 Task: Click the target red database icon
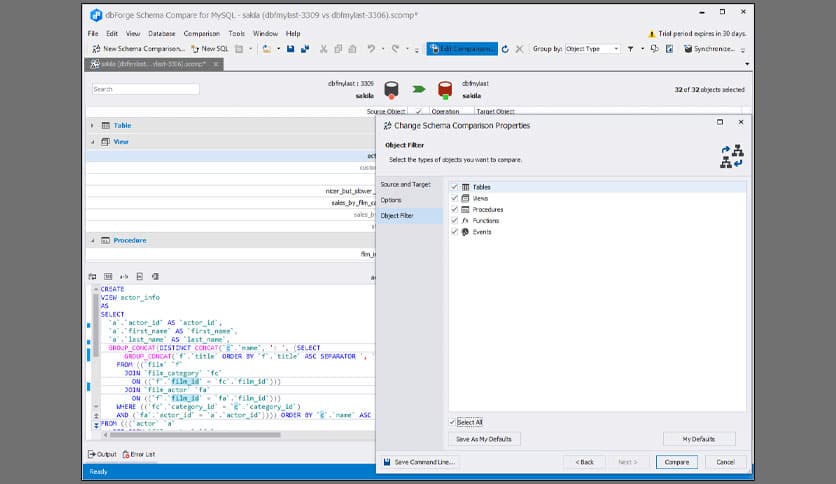(x=445, y=90)
